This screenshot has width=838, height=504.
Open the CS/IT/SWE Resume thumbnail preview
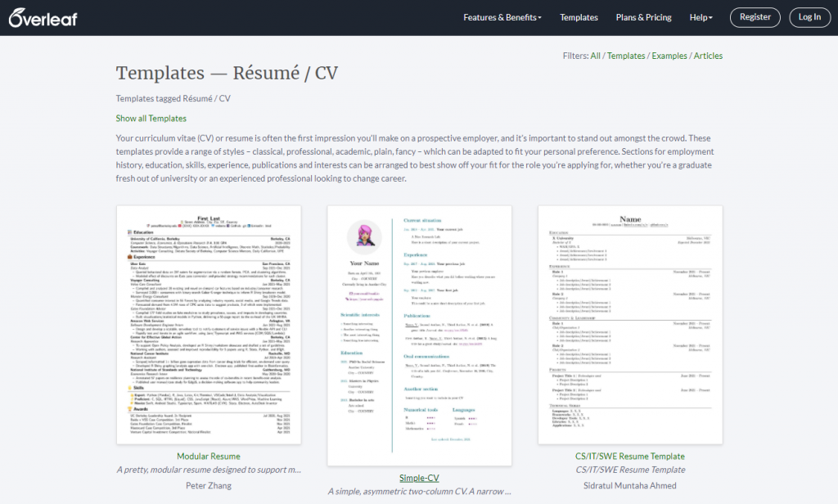tap(630, 325)
